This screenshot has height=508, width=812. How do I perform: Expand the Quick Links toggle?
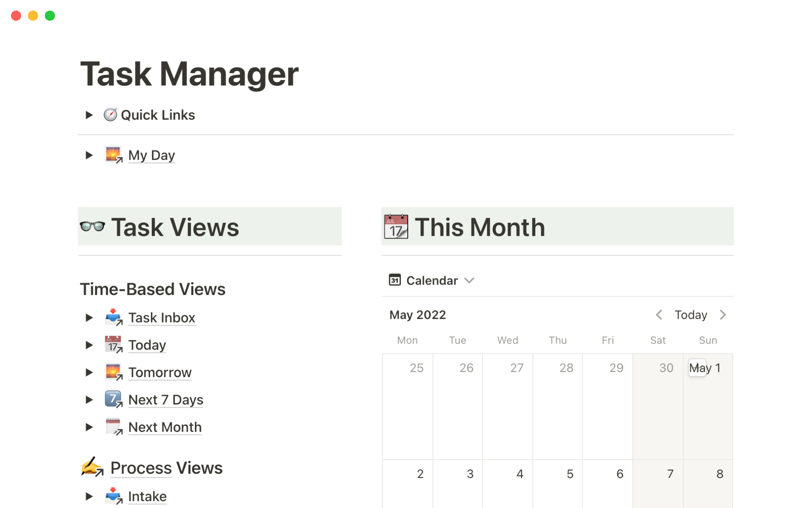point(89,115)
